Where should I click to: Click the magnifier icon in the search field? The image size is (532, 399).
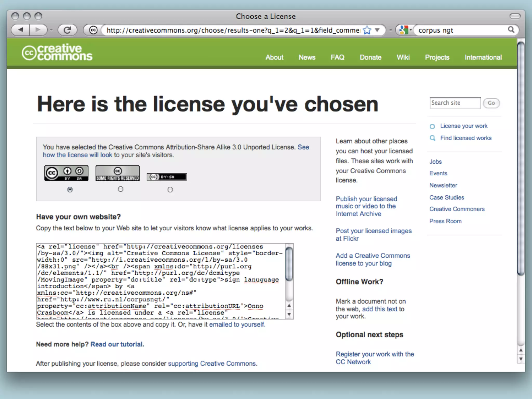[x=511, y=30]
